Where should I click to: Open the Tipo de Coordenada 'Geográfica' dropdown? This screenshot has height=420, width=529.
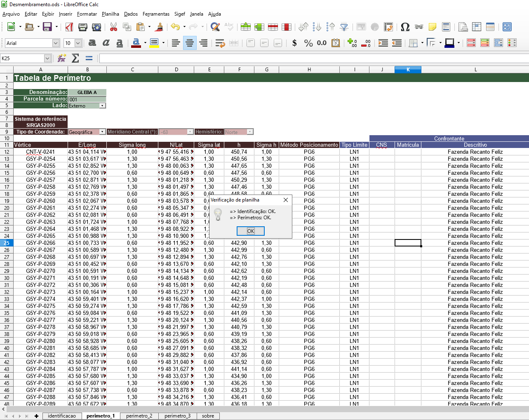(103, 132)
